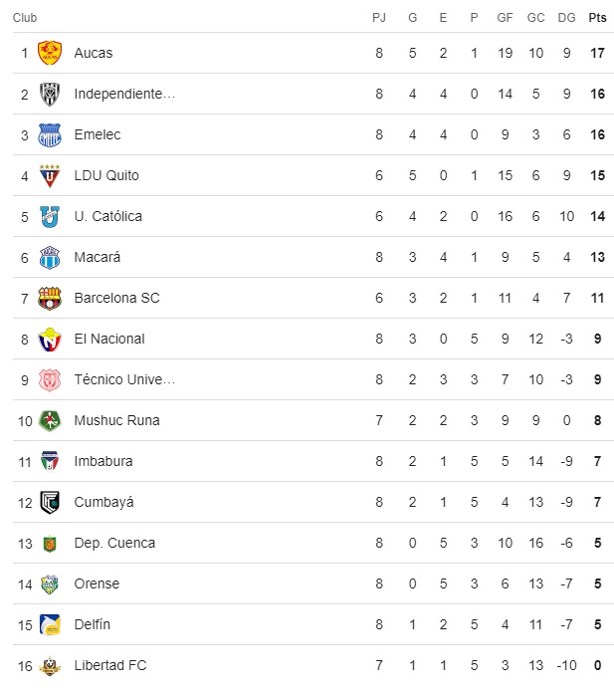Open the Dep. Cuenca team link
614x700 pixels.
[x=114, y=543]
